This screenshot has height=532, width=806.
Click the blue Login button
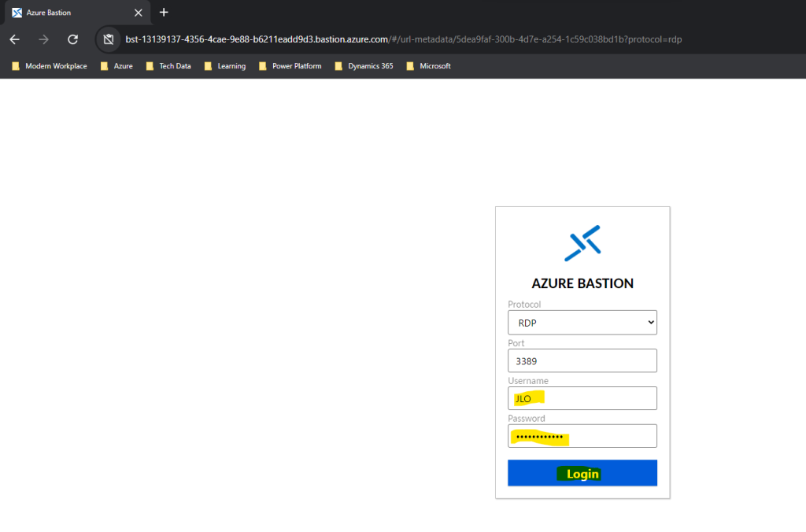coord(582,473)
